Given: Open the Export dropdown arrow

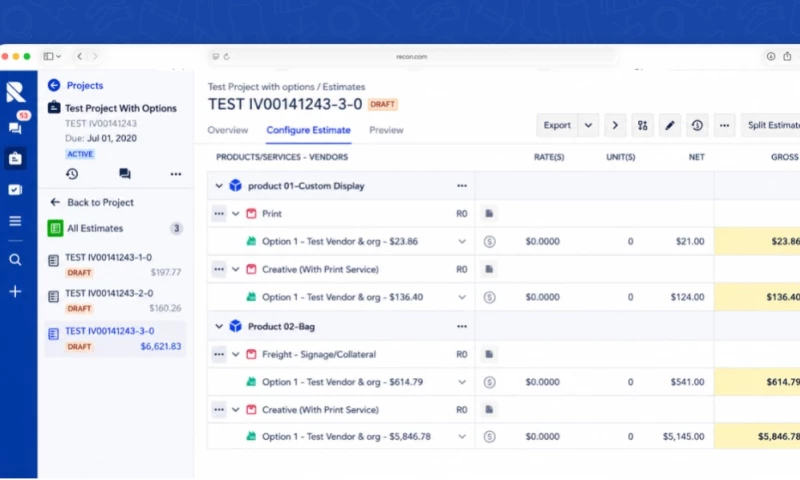Looking at the screenshot, I should 588,125.
